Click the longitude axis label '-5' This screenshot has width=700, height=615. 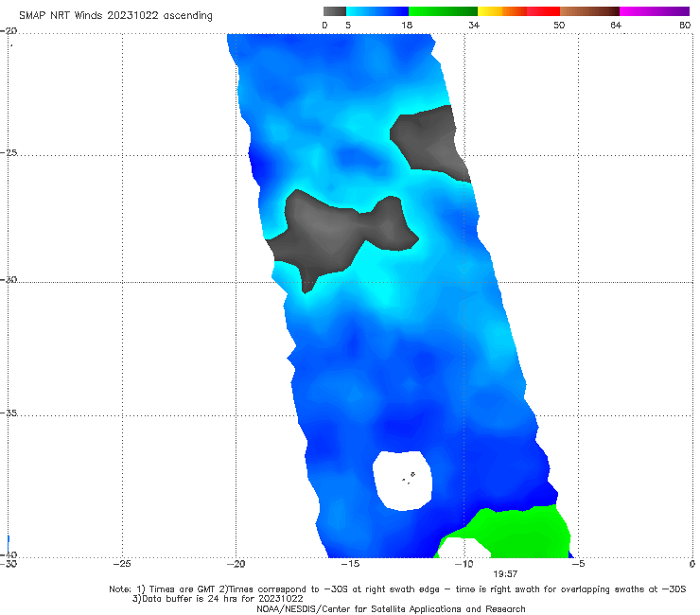[x=578, y=564]
